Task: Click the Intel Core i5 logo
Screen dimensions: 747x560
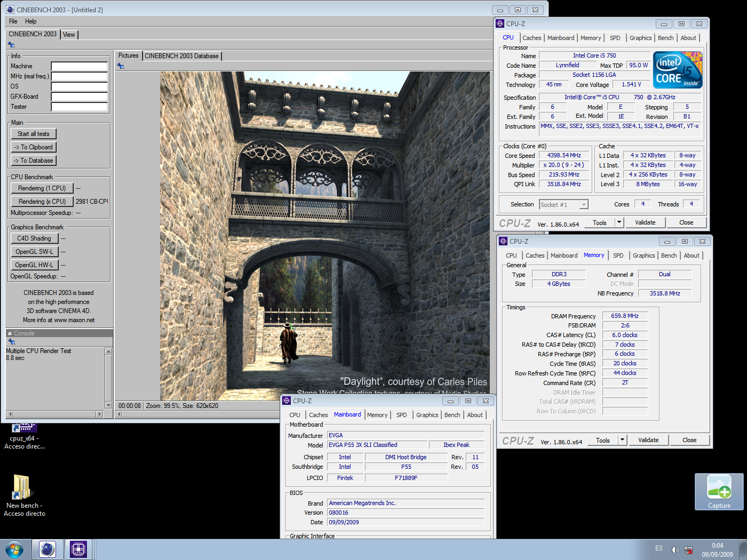Action: pos(678,70)
